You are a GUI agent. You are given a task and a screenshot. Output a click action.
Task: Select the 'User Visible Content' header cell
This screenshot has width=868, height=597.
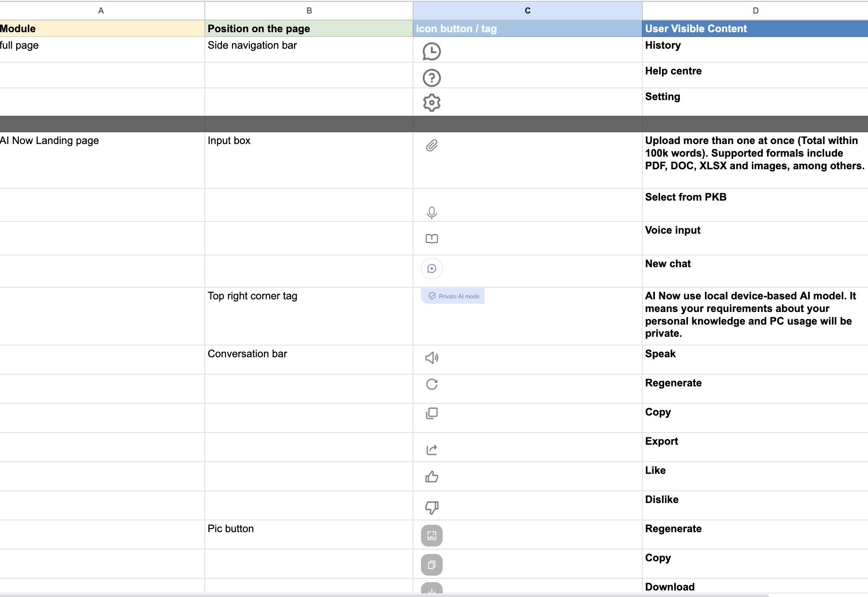click(x=755, y=29)
